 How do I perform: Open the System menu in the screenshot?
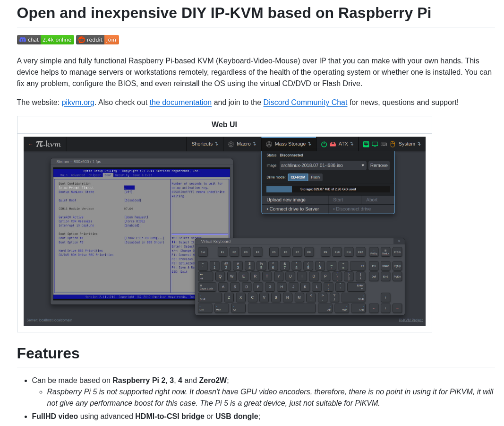pyautogui.click(x=410, y=144)
